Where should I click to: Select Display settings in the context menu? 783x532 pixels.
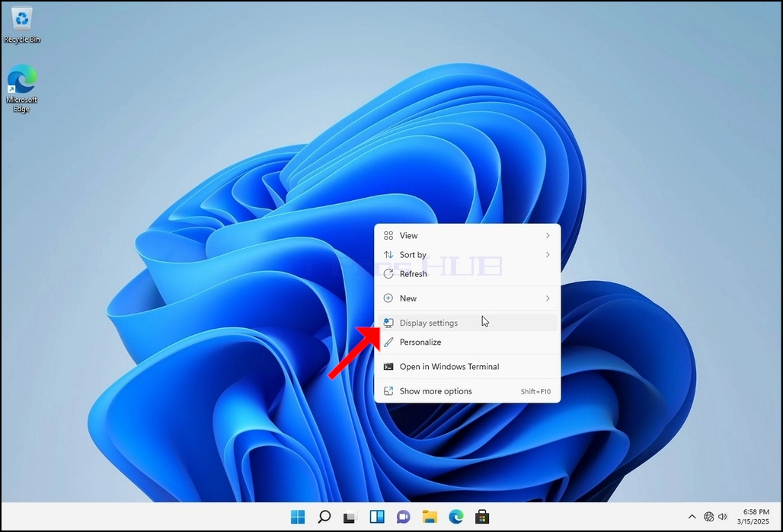pos(468,323)
